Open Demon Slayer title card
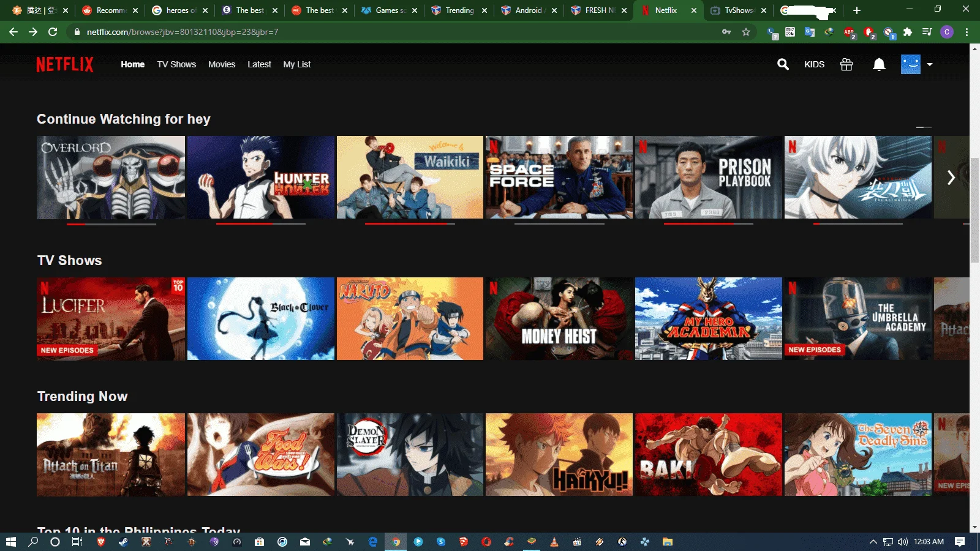Viewport: 980px width, 551px height. pyautogui.click(x=410, y=454)
